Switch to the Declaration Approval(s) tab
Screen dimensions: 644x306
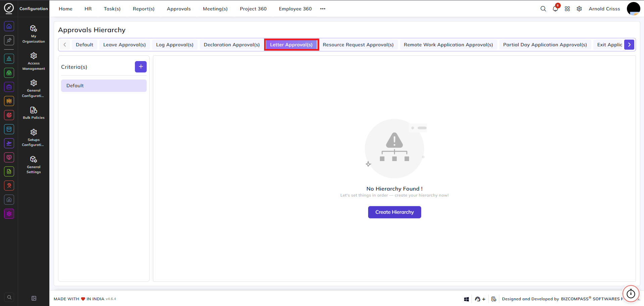point(232,45)
